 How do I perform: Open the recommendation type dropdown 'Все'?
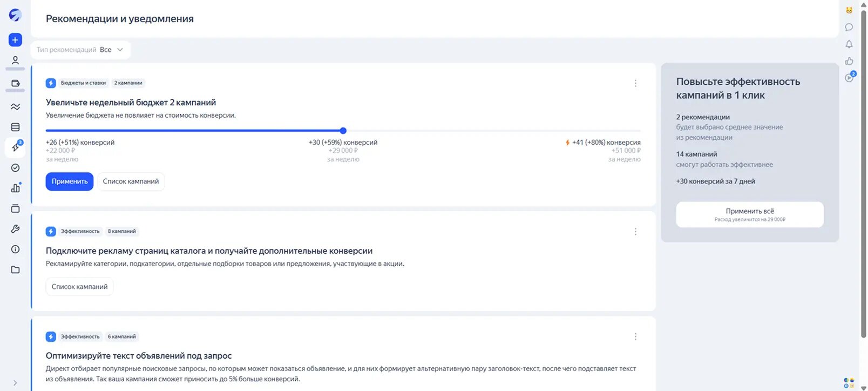point(80,50)
